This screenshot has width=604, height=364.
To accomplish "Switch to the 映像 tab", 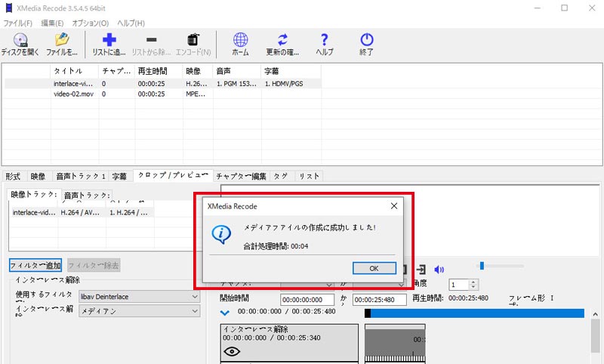I will [x=38, y=177].
